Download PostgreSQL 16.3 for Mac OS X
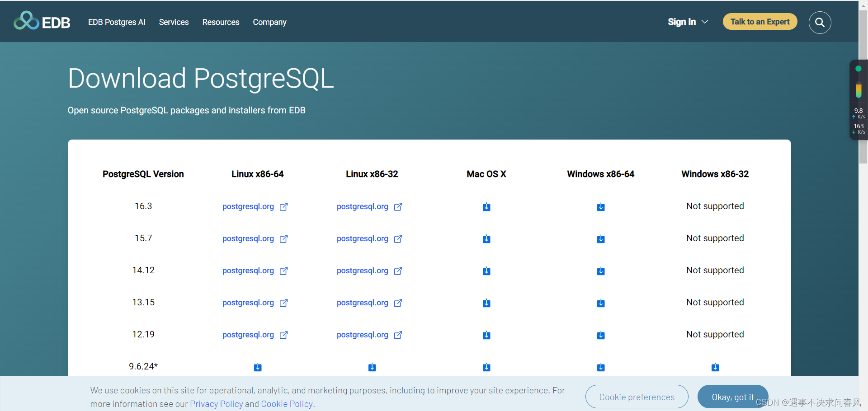 486,207
